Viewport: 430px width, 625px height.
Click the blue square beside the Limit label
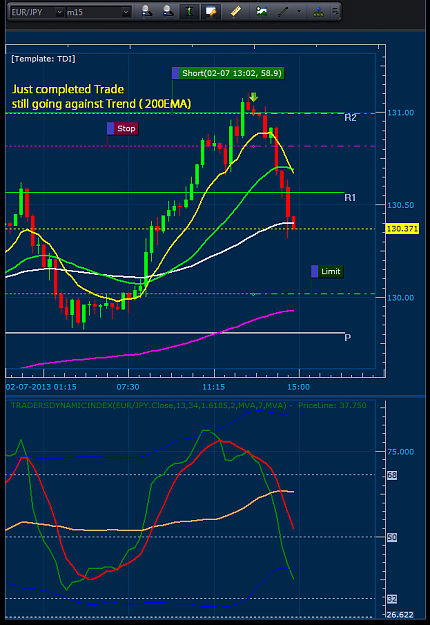pyautogui.click(x=315, y=271)
